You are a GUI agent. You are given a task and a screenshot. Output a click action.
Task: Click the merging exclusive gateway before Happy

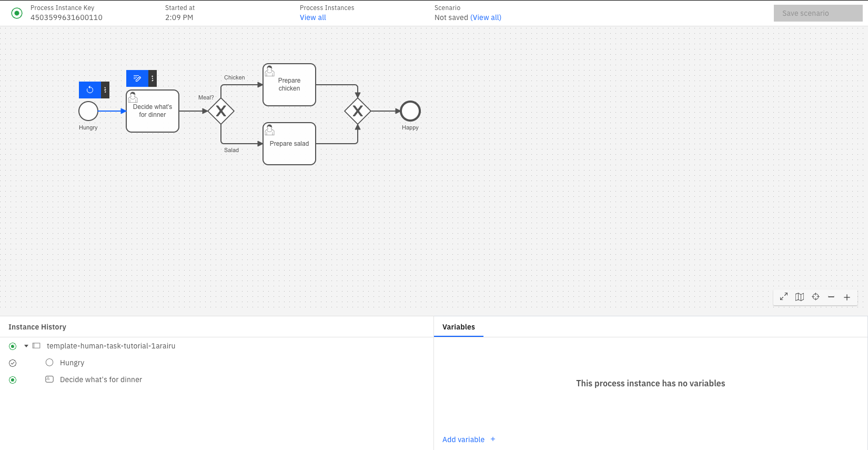[358, 111]
